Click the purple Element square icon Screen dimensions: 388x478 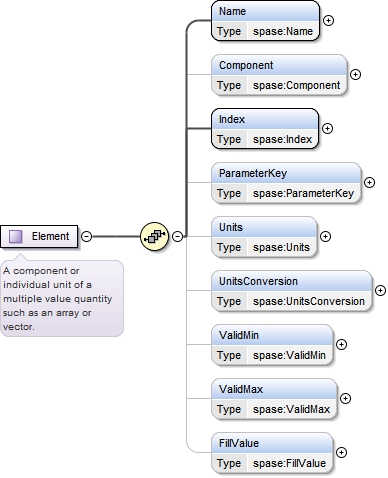16,236
